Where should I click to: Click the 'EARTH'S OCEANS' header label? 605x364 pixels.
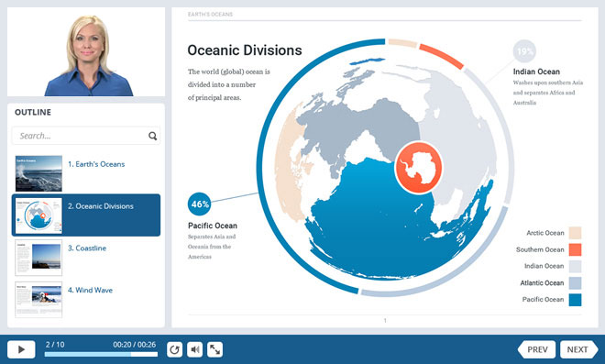[210, 15]
